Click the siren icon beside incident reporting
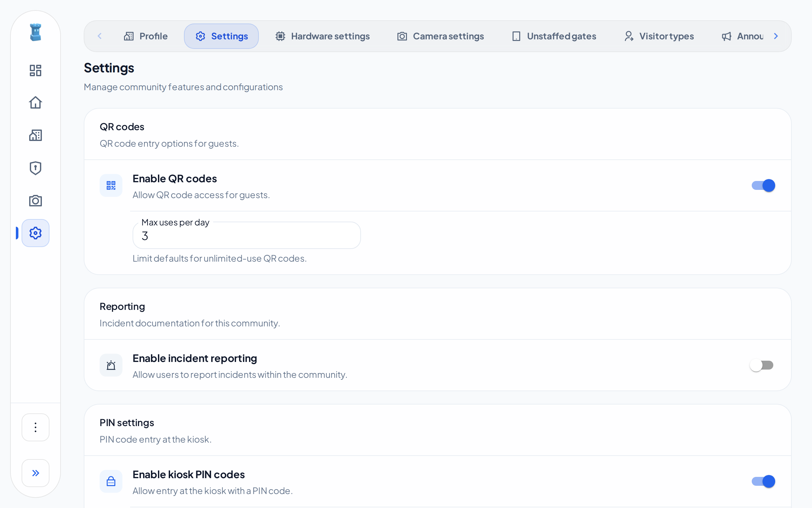 111,365
